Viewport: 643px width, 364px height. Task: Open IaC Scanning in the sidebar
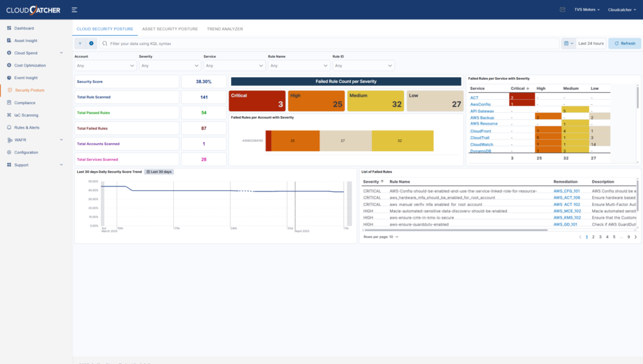click(x=26, y=115)
